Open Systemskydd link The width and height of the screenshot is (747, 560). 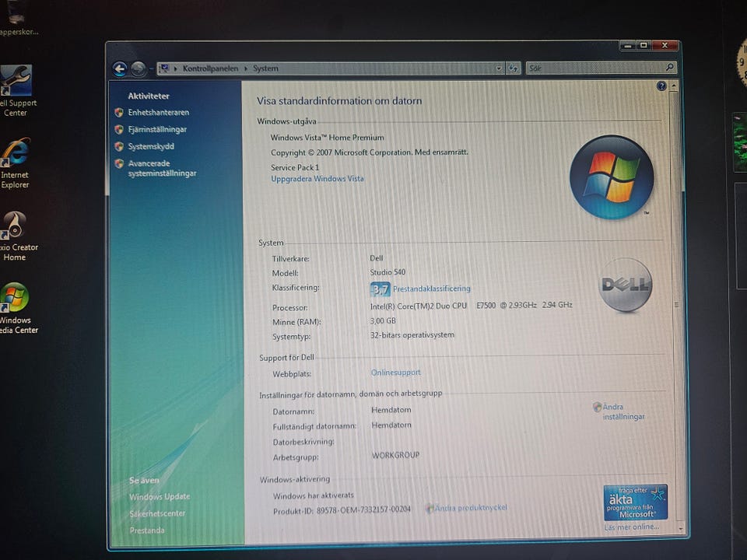click(x=151, y=147)
